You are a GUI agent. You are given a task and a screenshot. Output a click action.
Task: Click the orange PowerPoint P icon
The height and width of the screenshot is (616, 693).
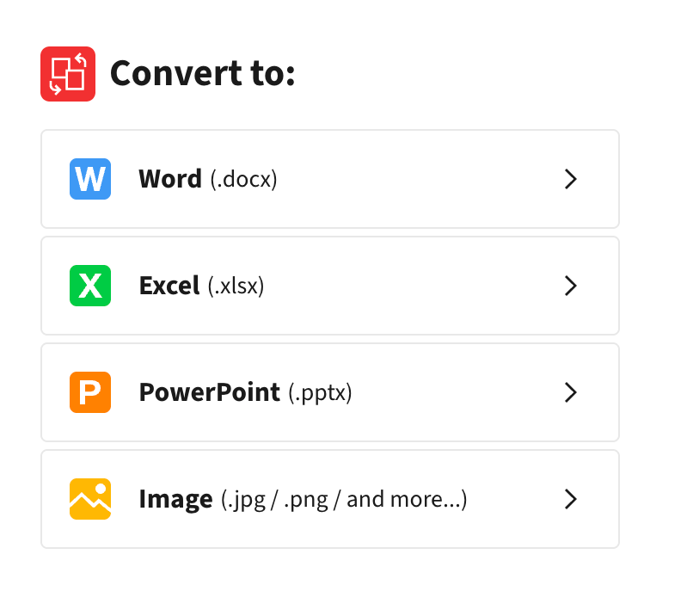click(x=90, y=392)
